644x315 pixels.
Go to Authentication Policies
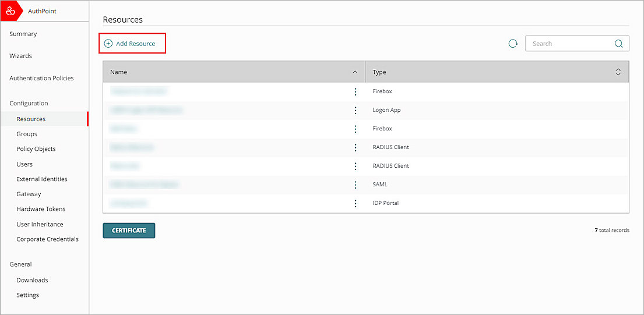(41, 78)
